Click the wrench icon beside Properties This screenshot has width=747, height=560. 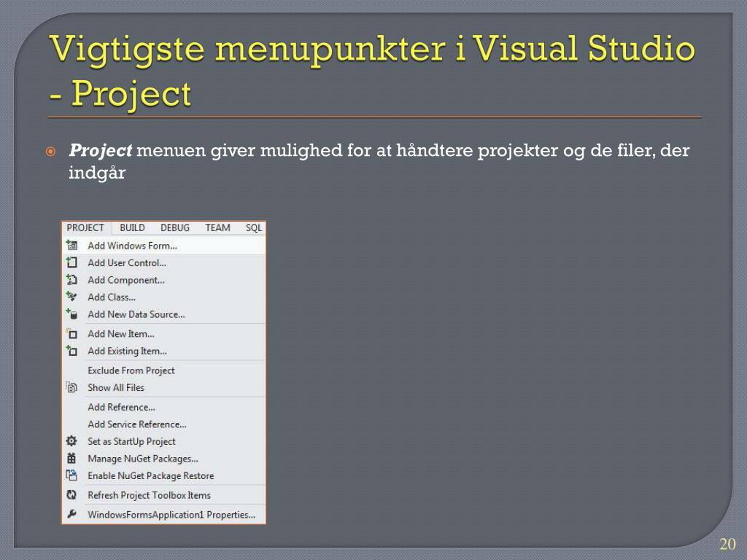(71, 514)
